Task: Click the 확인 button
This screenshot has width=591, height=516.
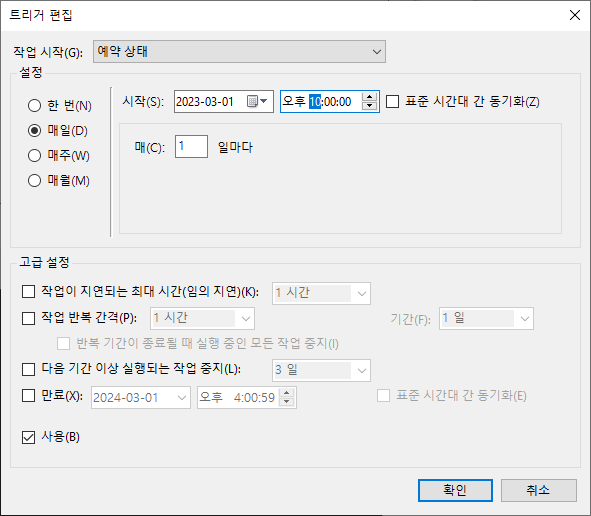Action: (455, 490)
